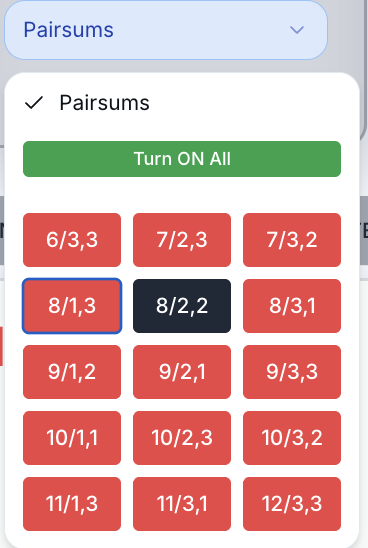
Task: Enable the 9/3,3 pairsum
Action: pos(292,372)
